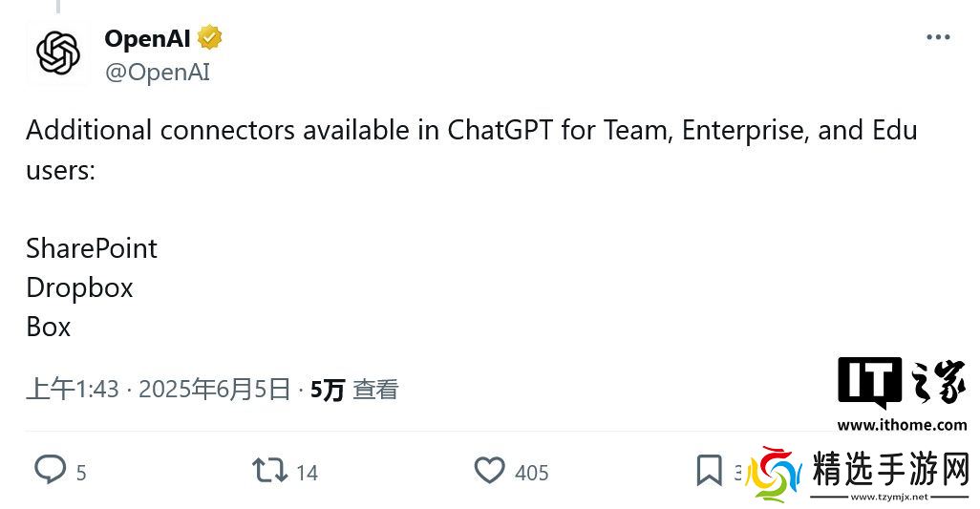Open the OpenAI display name link

(148, 38)
